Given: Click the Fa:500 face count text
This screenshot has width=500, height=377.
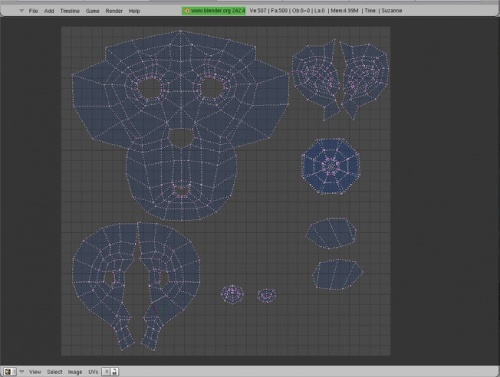Looking at the screenshot, I should pos(279,11).
